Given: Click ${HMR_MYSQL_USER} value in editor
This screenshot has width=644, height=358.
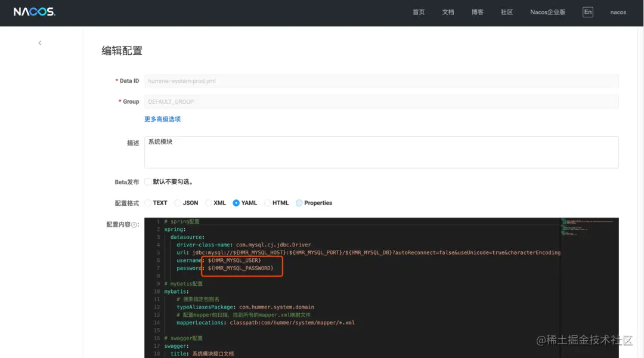Looking at the screenshot, I should 234,261.
